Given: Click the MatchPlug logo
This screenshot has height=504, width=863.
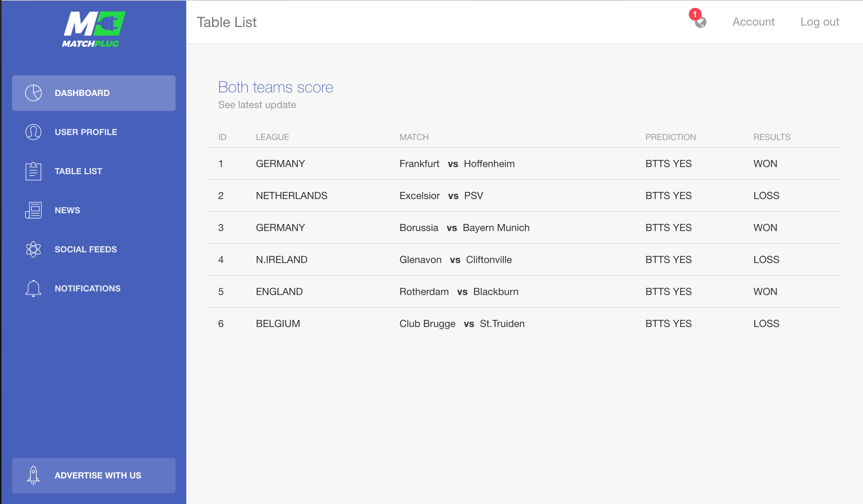Looking at the screenshot, I should [93, 29].
